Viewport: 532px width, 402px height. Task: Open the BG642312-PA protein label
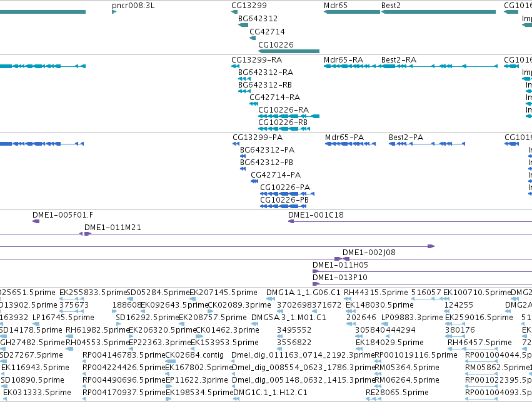point(267,150)
